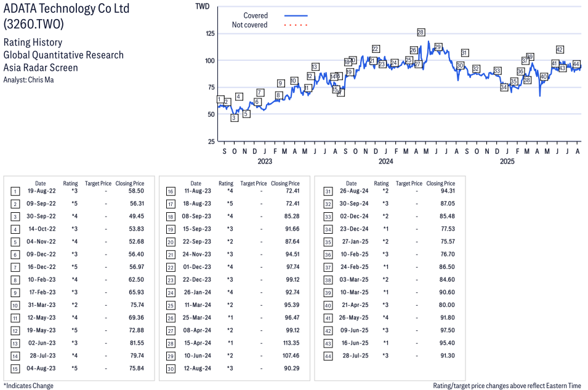Click chart marker 28 at the price peak
588x390 pixels.
point(421,32)
